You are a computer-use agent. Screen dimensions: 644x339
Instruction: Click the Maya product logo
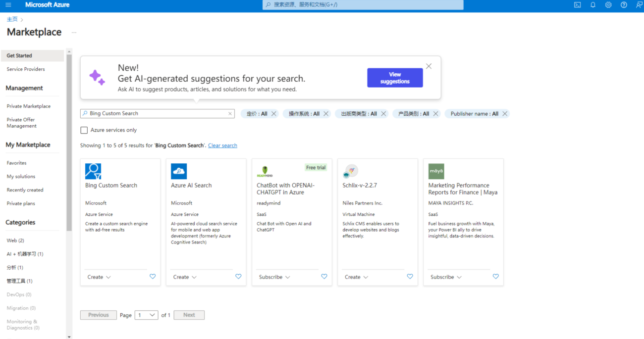coord(436,171)
